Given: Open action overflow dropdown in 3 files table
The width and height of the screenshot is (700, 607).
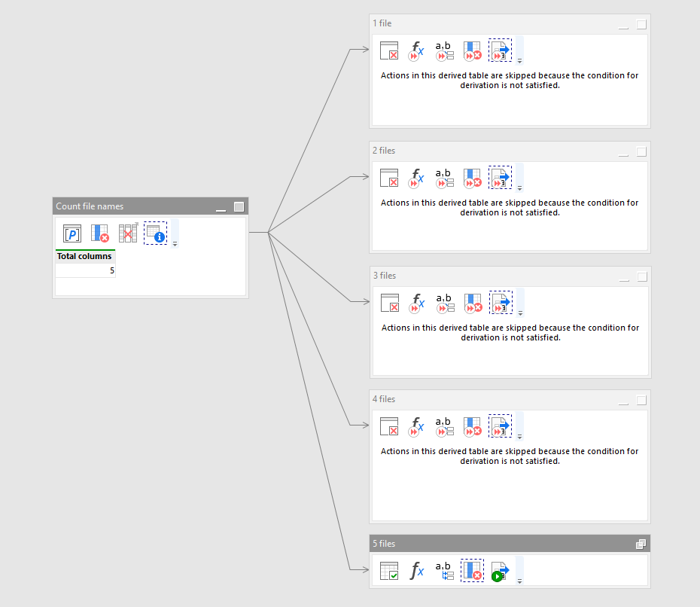Looking at the screenshot, I should 520,313.
